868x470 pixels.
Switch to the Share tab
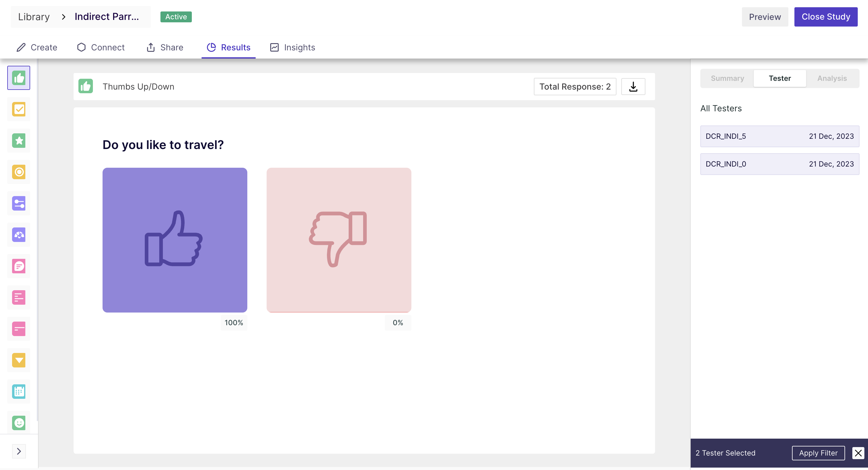[165, 47]
